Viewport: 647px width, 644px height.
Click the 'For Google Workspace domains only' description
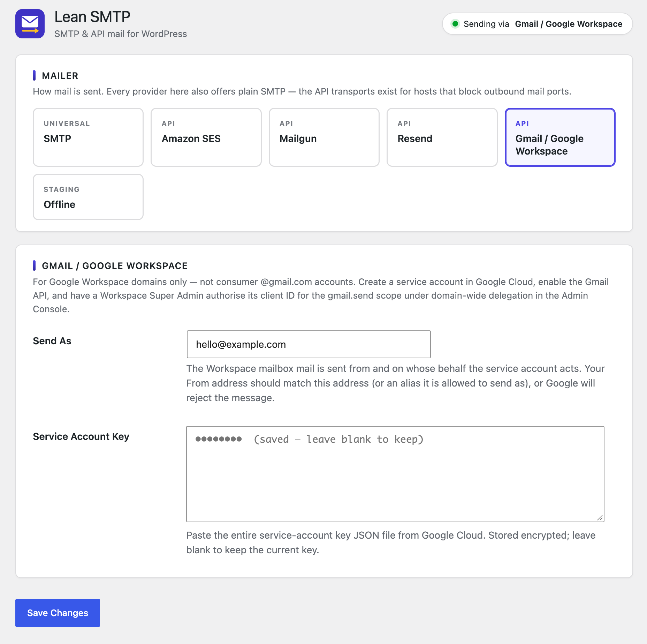(321, 295)
